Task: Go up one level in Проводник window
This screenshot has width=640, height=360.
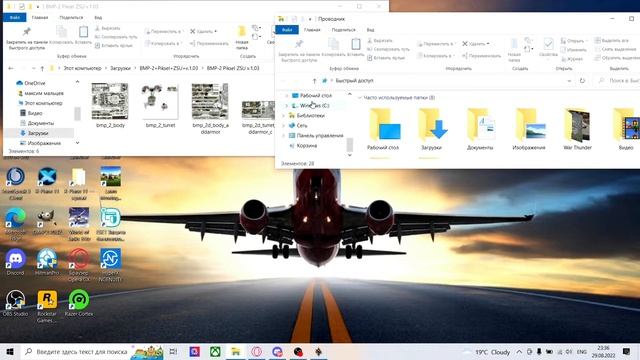Action: 314,81
